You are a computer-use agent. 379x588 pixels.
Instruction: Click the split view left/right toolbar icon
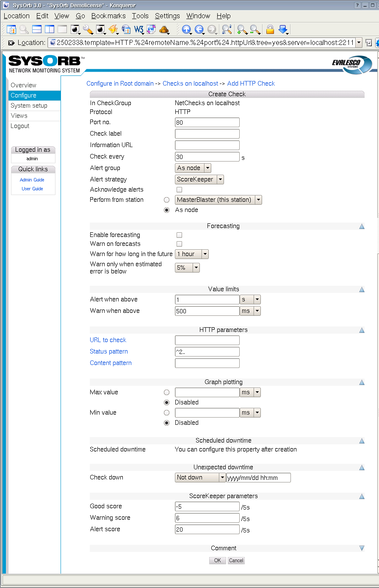pos(50,29)
